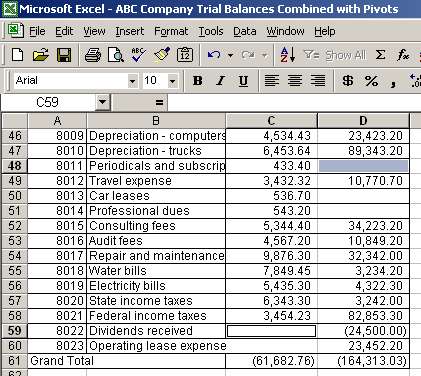Viewport: 421px width, 376px height.
Task: Align cell text right
Action: click(x=318, y=80)
